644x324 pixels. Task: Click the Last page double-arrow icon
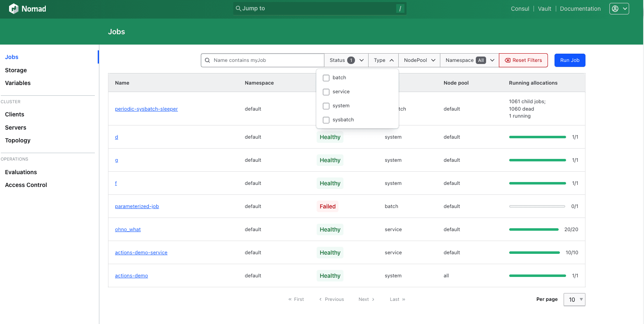(404, 300)
